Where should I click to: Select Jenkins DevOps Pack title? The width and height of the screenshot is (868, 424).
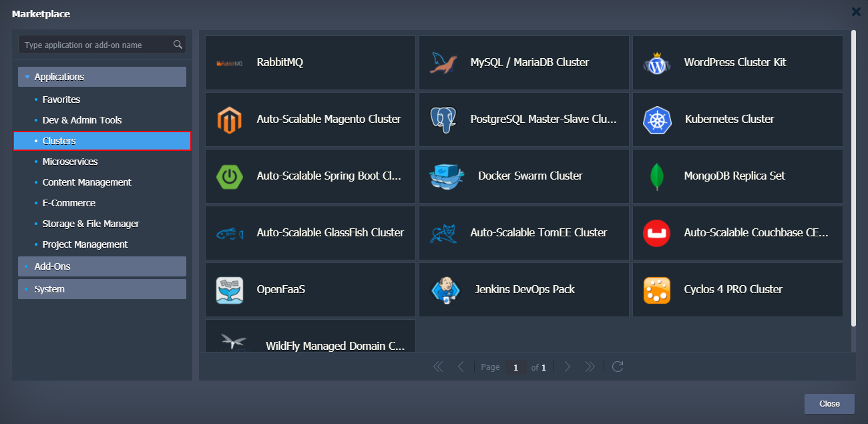tap(525, 289)
